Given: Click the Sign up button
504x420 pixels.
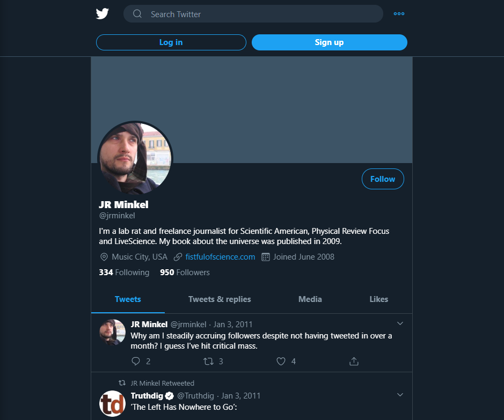Looking at the screenshot, I should pos(329,42).
